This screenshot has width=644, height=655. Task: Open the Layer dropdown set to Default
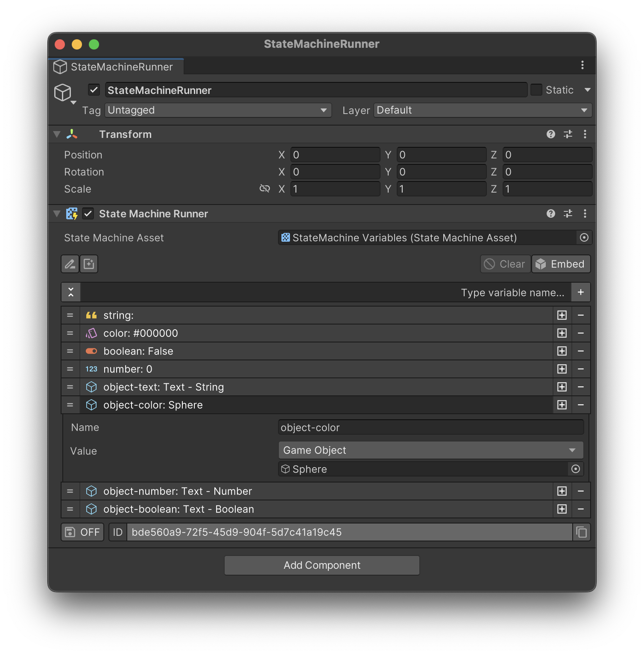[482, 110]
